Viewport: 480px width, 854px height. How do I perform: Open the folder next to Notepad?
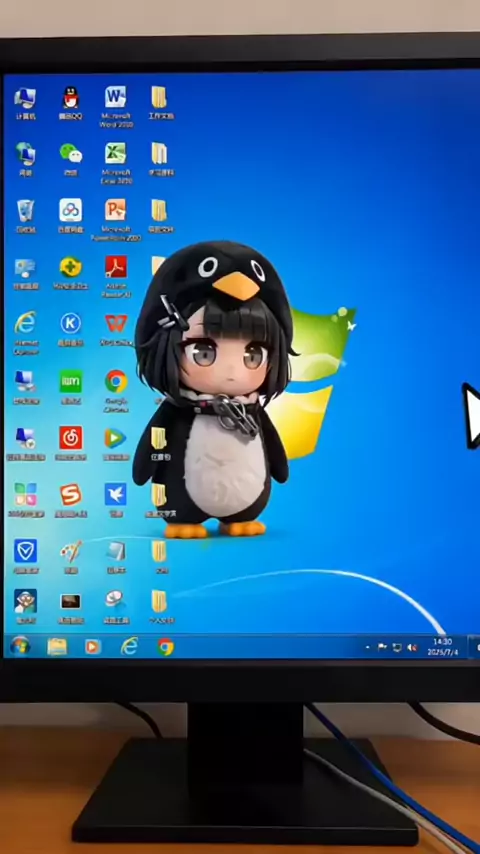(x=159, y=551)
